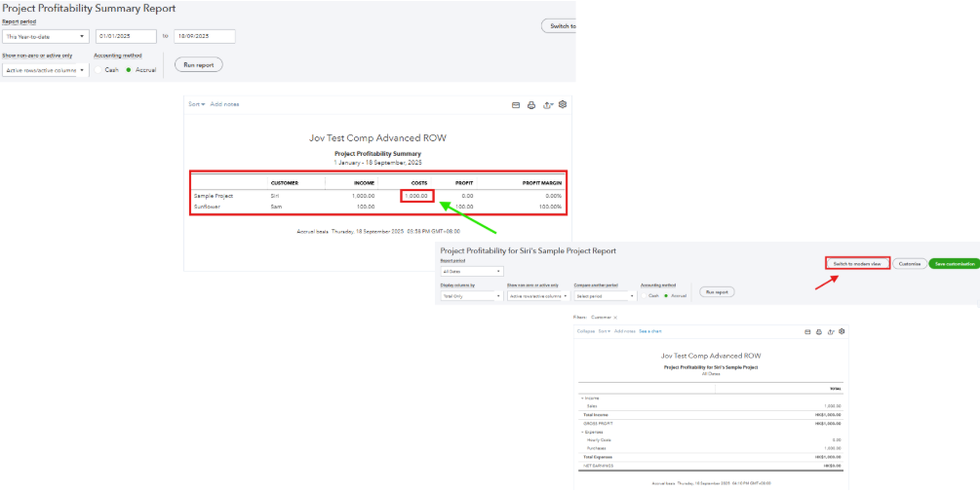The height and width of the screenshot is (493, 980).
Task: Open the 'All Dates' report period dropdown
Action: point(471,271)
